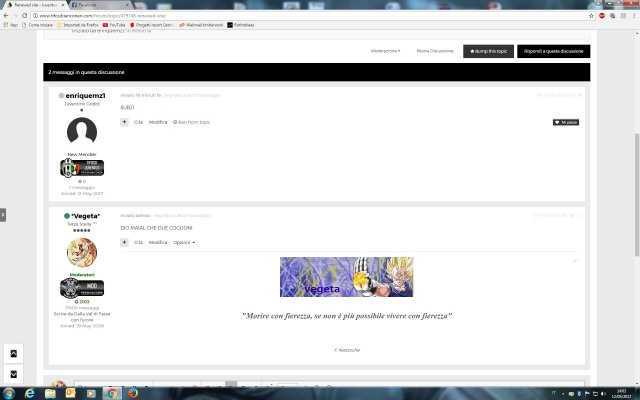Open the Webmail bookmark
Image resolution: width=640 pixels, height=400 pixels.
coord(201,25)
